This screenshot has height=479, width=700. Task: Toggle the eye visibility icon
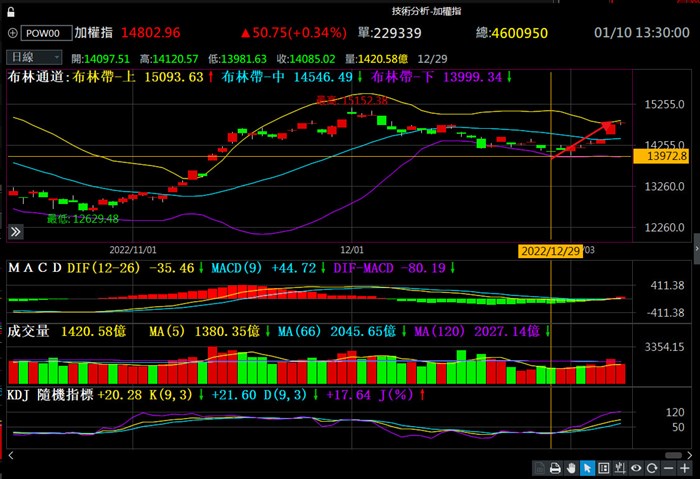636,468
